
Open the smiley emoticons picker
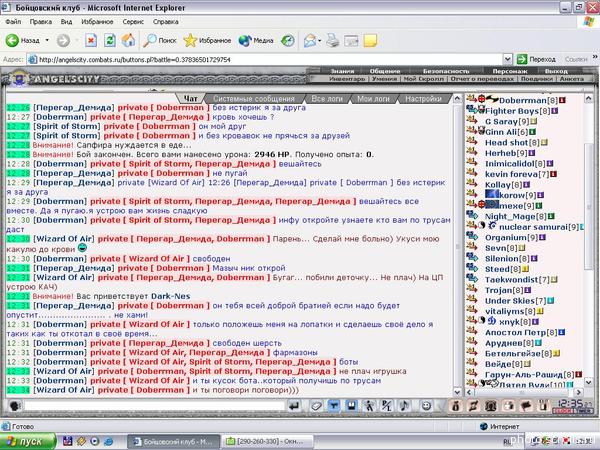click(x=426, y=406)
